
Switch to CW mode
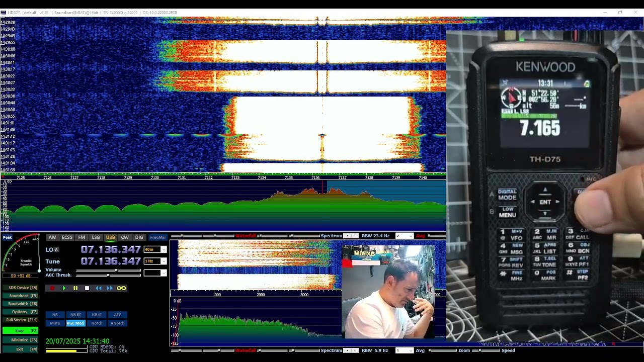point(125,237)
